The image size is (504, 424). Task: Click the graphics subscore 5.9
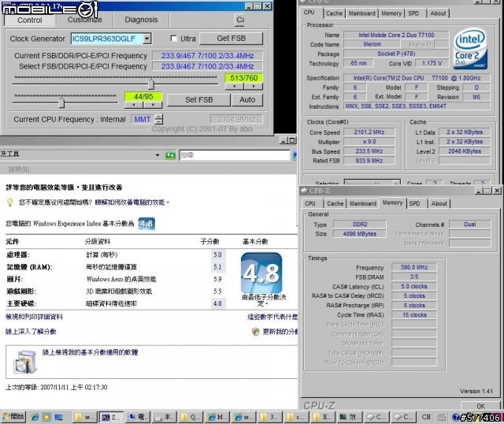pyautogui.click(x=217, y=279)
